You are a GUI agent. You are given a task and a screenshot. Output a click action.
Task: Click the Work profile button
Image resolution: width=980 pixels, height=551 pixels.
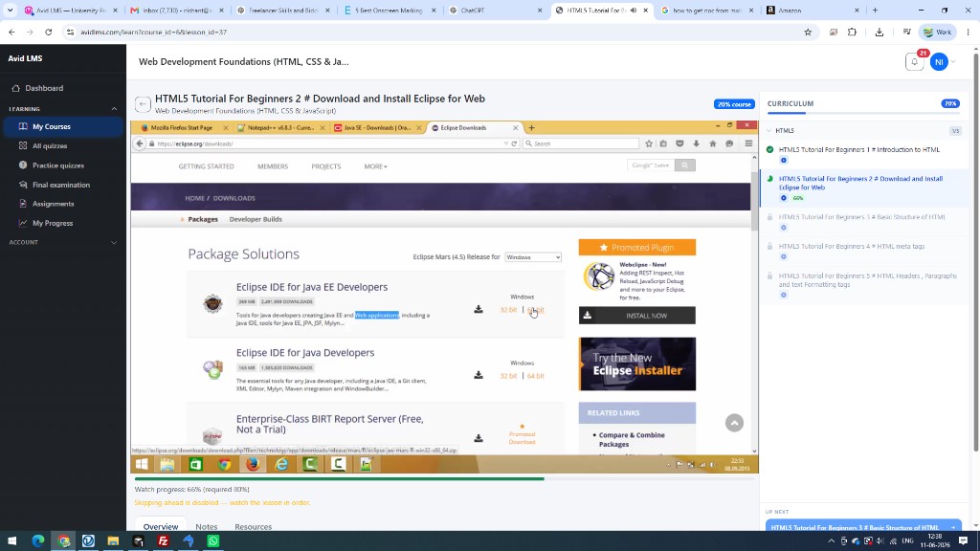(x=938, y=32)
